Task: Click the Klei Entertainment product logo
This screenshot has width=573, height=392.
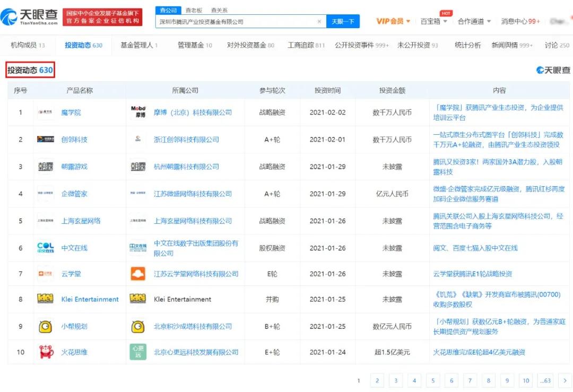Action: click(x=45, y=299)
